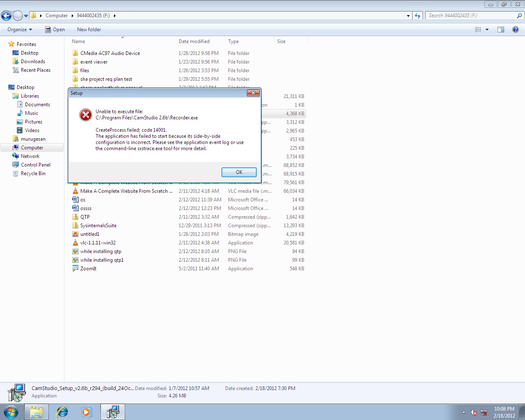Select Favorites in navigation pane
Viewport: 525px width, 420px height.
(26, 44)
